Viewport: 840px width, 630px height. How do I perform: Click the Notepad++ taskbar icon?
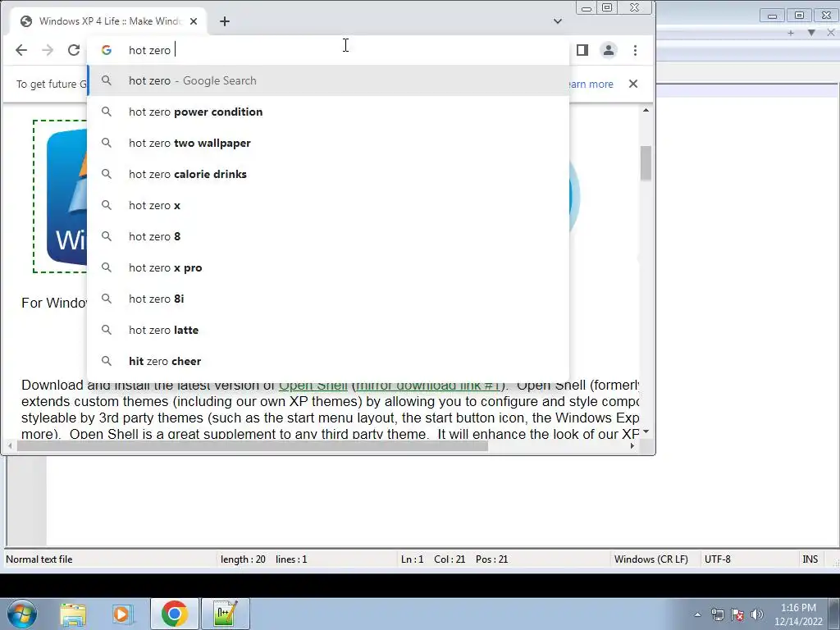[225, 614]
